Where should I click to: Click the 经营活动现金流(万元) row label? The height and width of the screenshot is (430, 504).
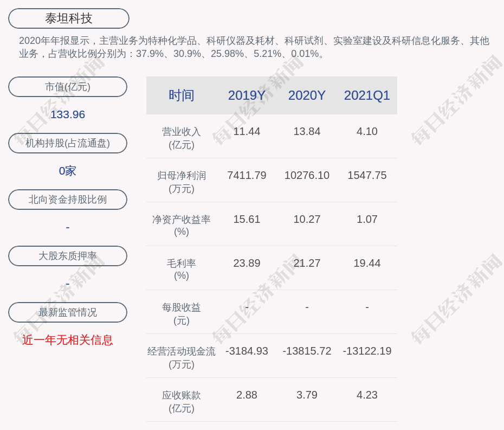181,358
